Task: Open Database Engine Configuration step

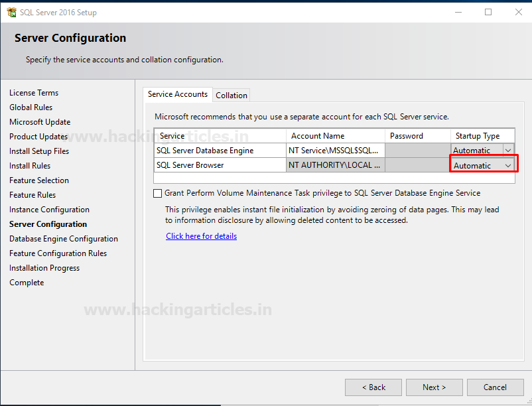Action: click(x=64, y=238)
